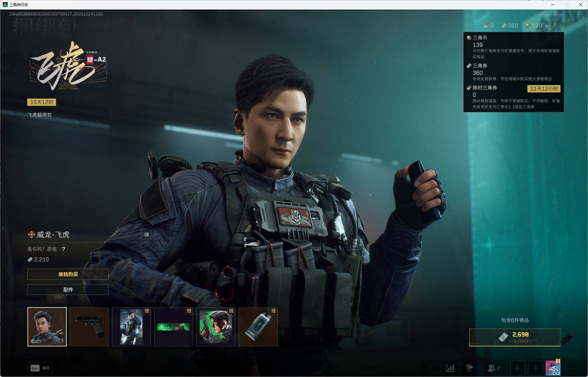The image size is (588, 377).
Task: Click the 飞虎捆绑包 label
Action: pyautogui.click(x=40, y=115)
